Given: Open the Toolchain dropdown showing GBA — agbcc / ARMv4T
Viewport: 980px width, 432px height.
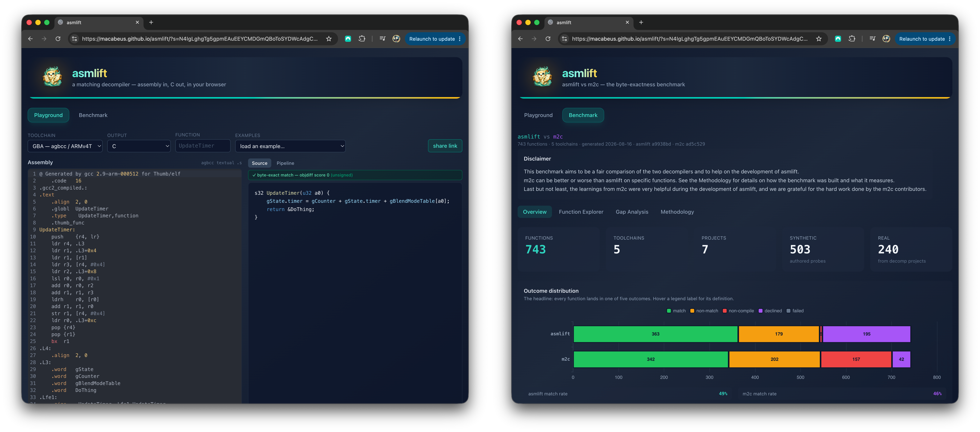Looking at the screenshot, I should click(65, 146).
